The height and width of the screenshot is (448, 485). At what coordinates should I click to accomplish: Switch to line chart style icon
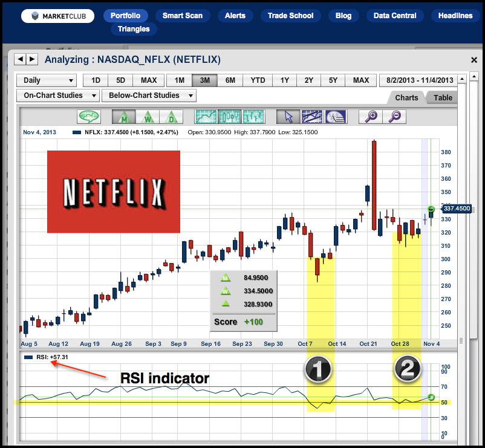tap(206, 117)
